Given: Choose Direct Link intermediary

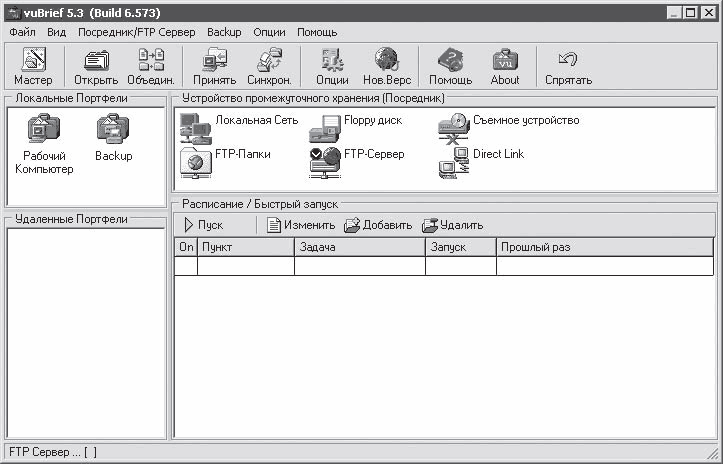Looking at the screenshot, I should 480,162.
